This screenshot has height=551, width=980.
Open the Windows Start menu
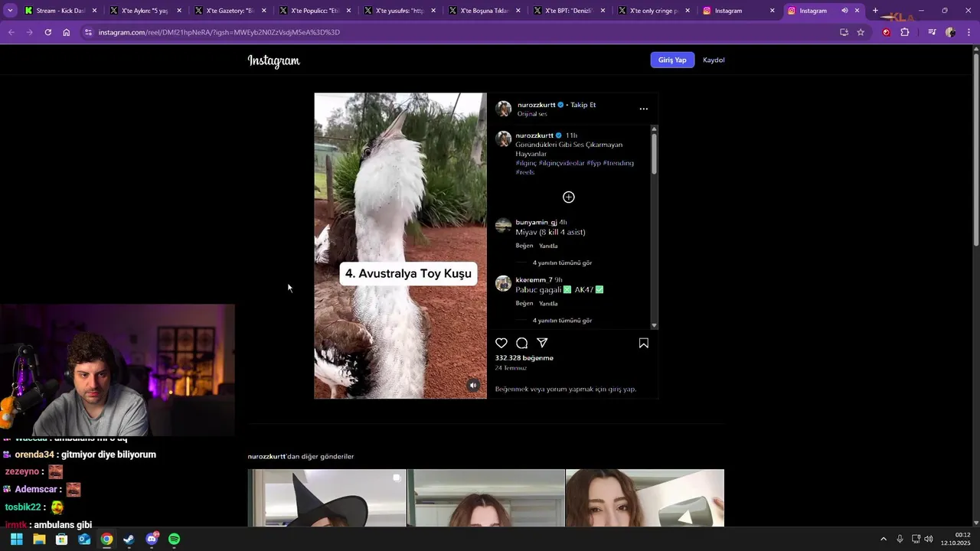click(17, 539)
